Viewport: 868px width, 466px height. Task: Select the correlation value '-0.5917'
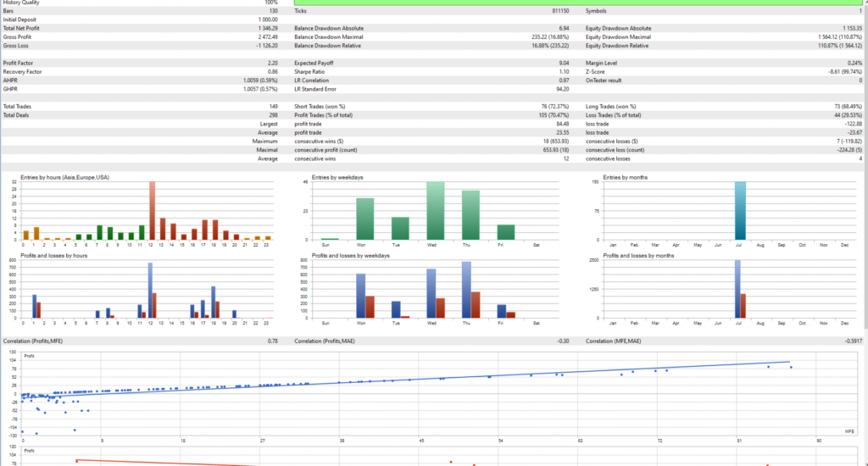point(853,341)
